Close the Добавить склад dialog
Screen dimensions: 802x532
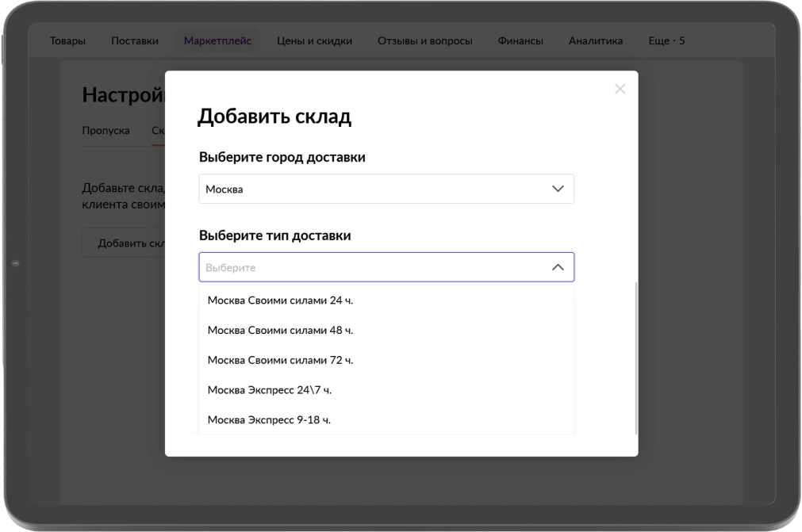(620, 89)
